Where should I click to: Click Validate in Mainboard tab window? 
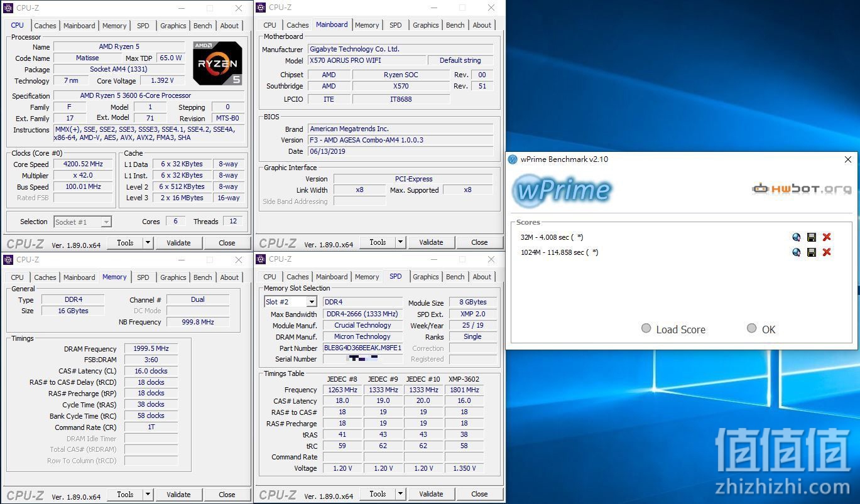(431, 242)
